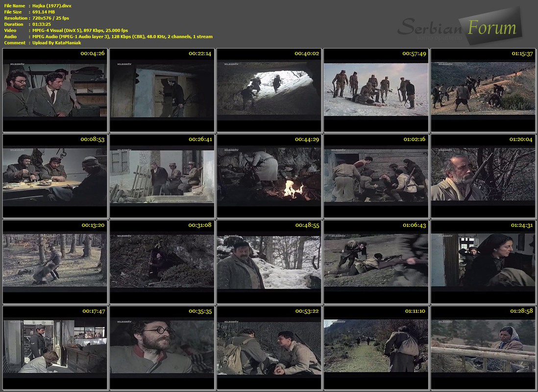
Task: Click the resolution value '720x576 / 25 fps'
Action: 51,18
